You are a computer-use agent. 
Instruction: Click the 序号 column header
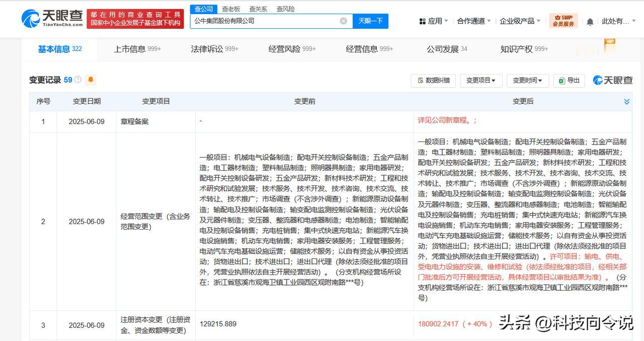point(43,101)
